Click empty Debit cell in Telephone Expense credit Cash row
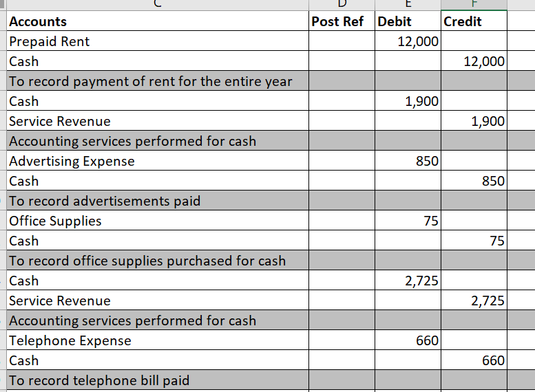 tap(408, 360)
